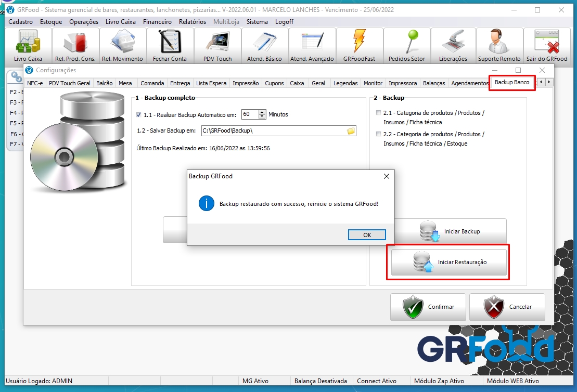Open the Balanças tab
577x392 pixels.
[x=434, y=83]
